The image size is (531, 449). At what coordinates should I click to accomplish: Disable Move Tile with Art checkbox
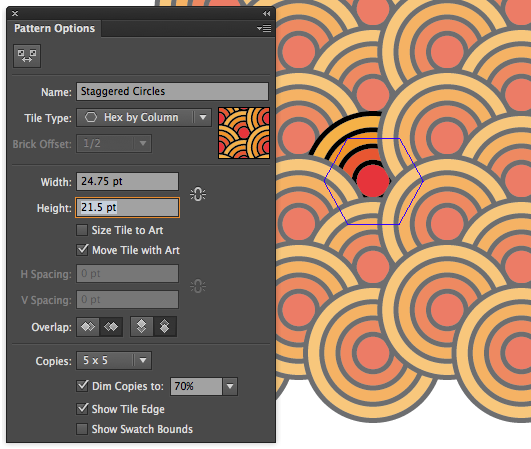pyautogui.click(x=82, y=250)
